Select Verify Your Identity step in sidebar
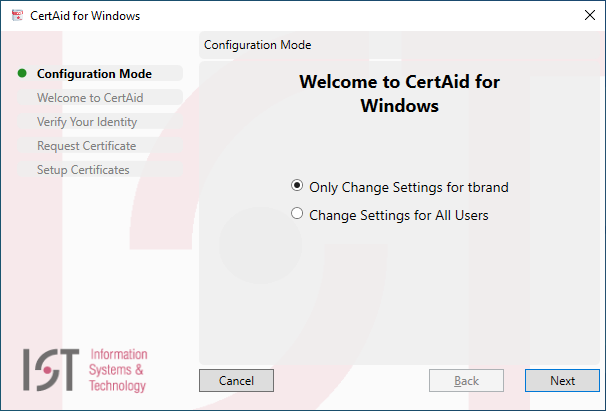606x411 pixels. tap(100, 121)
